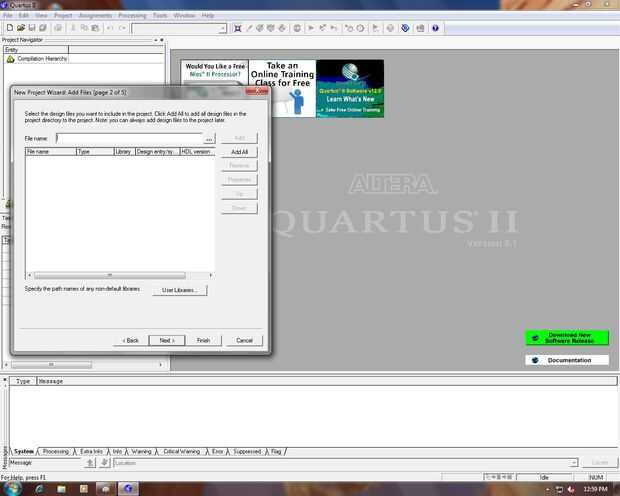
Task: Open the Help menu
Action: pos(208,15)
